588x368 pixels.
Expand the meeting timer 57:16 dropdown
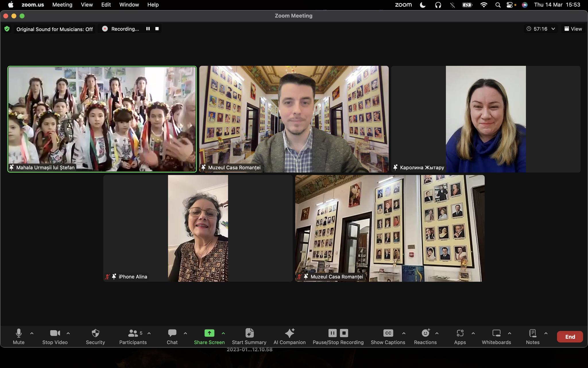click(x=553, y=29)
